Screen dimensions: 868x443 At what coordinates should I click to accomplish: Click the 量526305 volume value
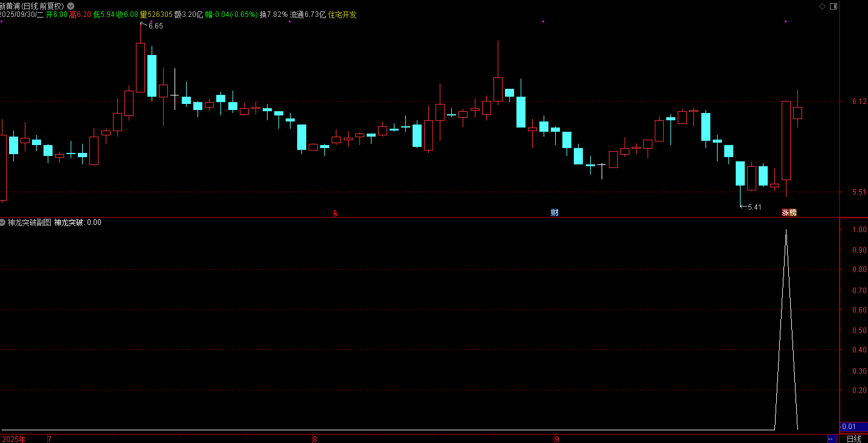[156, 15]
